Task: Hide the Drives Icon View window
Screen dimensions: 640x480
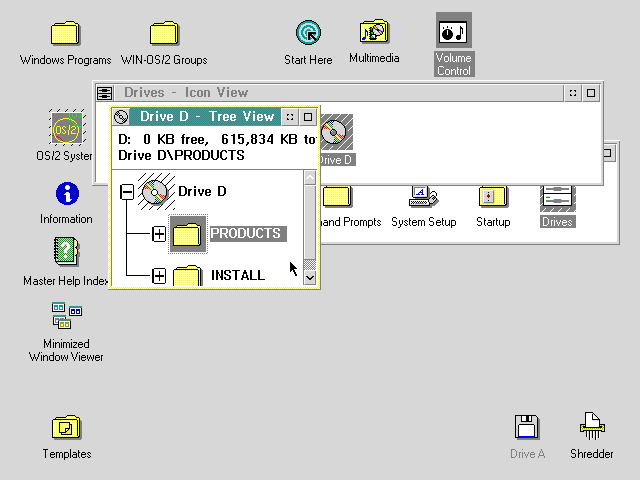Action: [x=573, y=93]
